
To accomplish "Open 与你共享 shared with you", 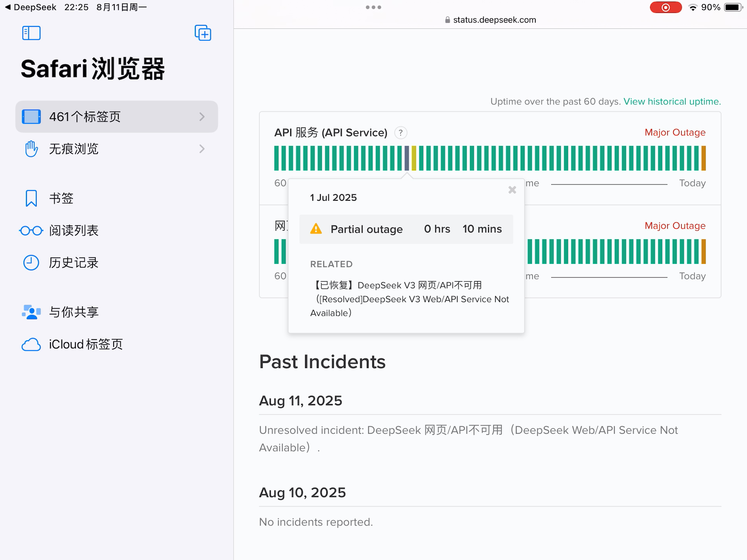I will click(x=117, y=312).
